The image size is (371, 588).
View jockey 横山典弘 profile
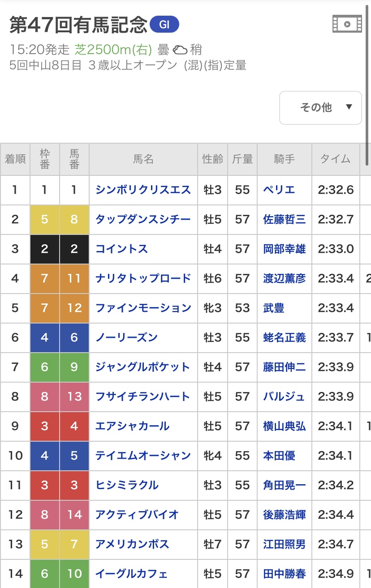(x=285, y=426)
